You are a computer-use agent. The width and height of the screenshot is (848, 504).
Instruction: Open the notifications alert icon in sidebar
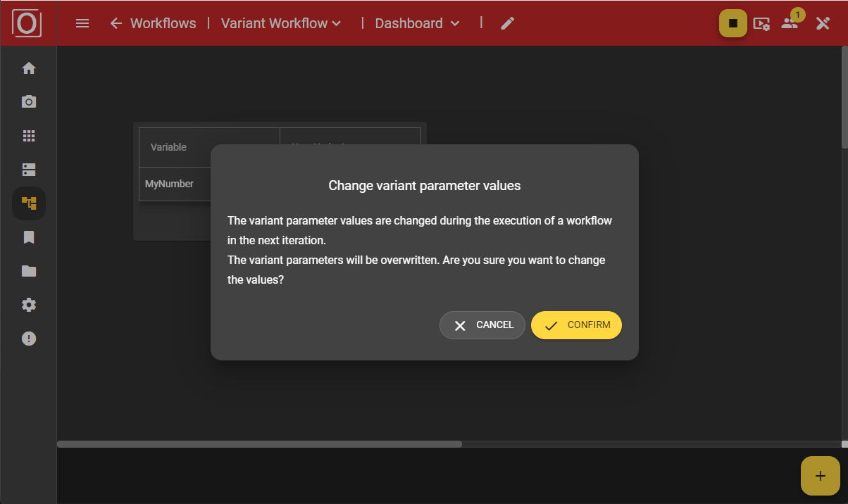(28, 339)
